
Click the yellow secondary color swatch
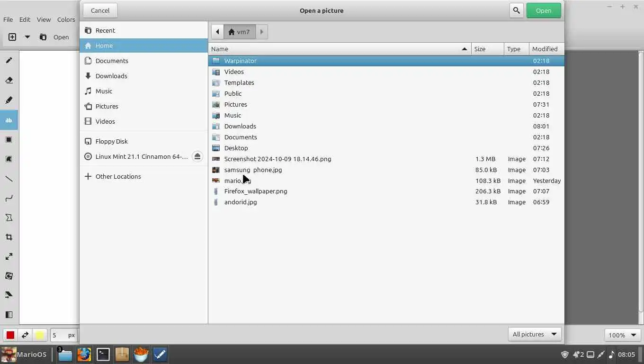(x=39, y=335)
